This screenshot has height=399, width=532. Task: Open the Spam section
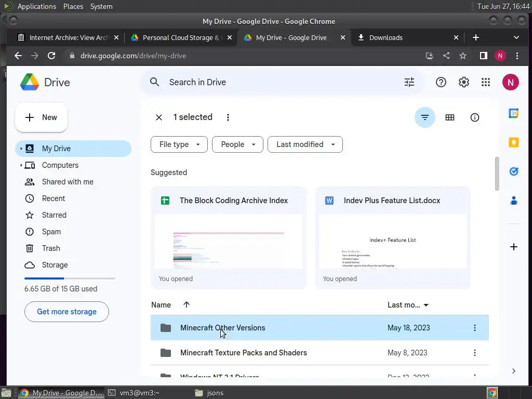click(x=73, y=232)
